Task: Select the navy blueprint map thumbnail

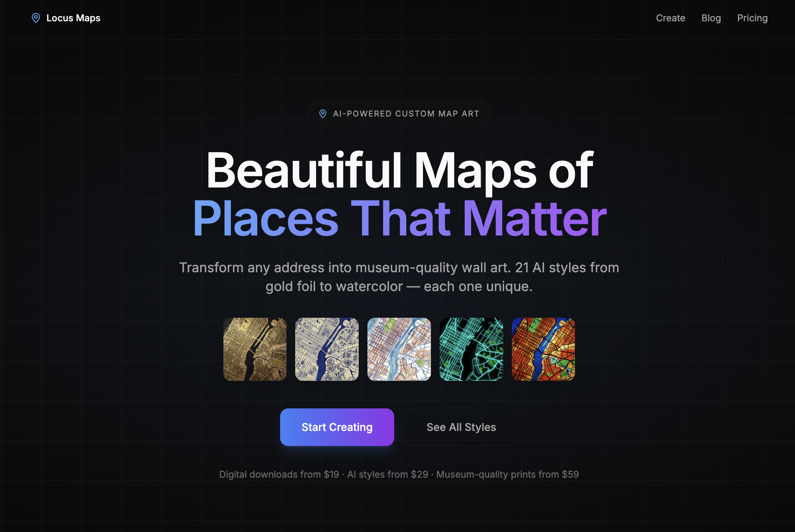Action: (327, 349)
